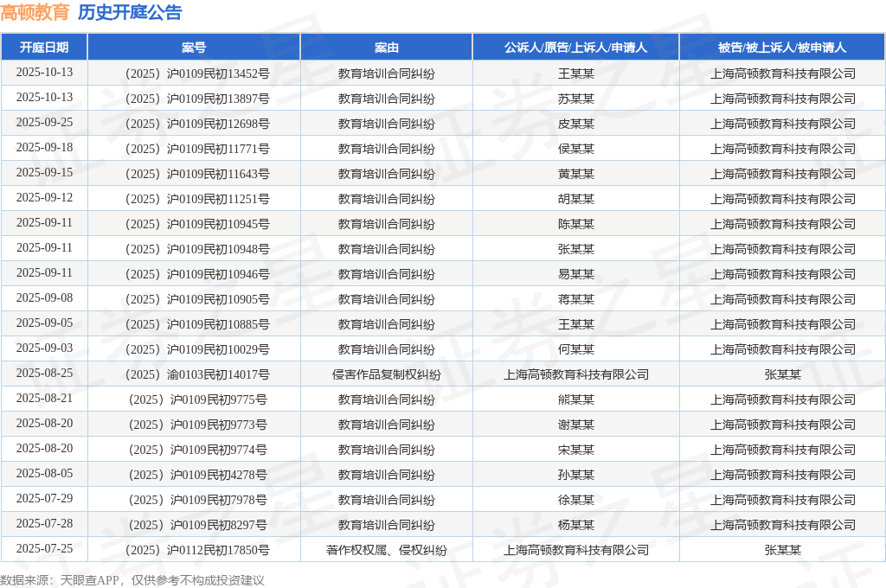
Task: Click plaintiff 杨某某
Action: pos(575,525)
